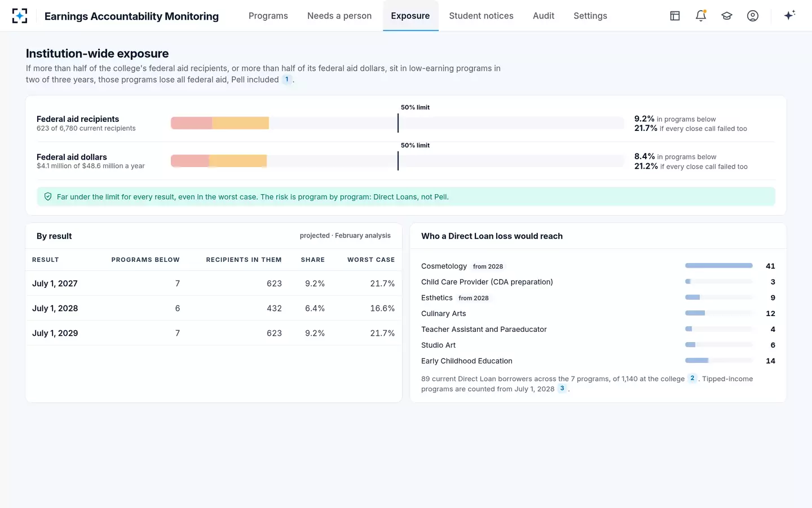Switch to the Programs tab
812x508 pixels.
pos(268,16)
